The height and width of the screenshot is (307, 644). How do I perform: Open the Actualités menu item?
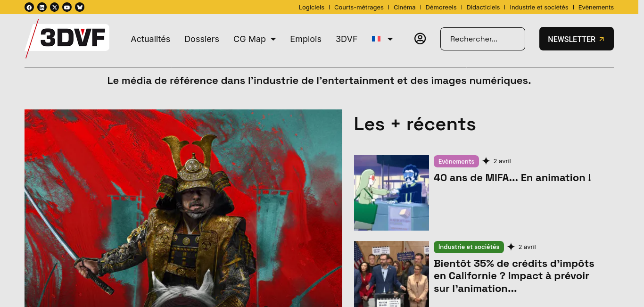tap(150, 39)
